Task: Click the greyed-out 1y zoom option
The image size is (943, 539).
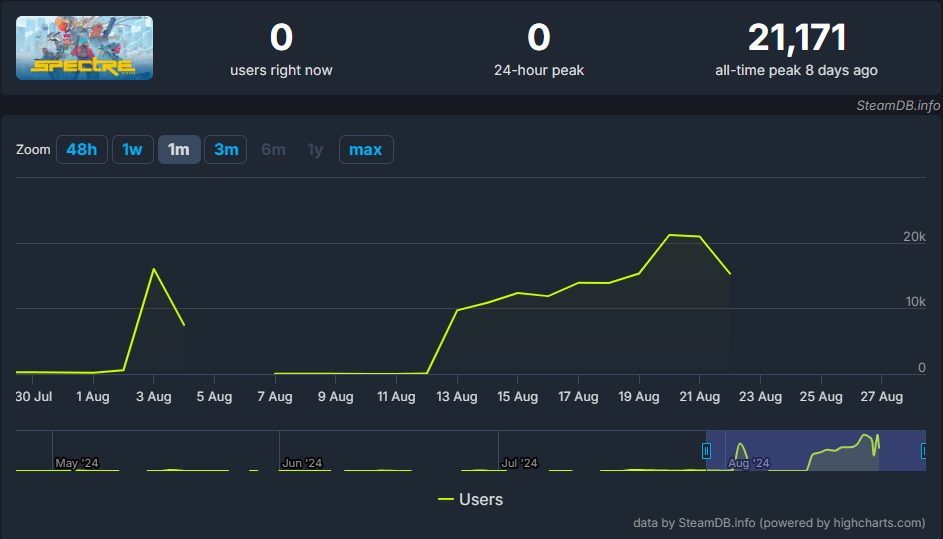Action: tap(315, 150)
